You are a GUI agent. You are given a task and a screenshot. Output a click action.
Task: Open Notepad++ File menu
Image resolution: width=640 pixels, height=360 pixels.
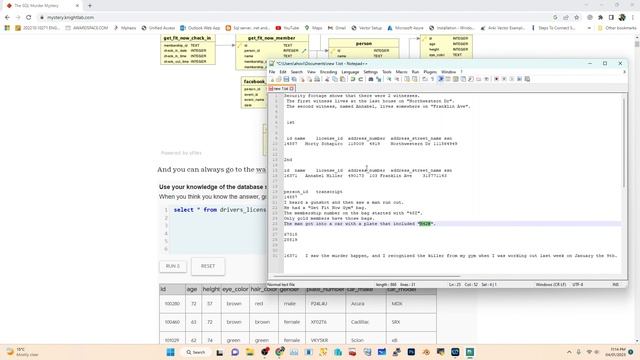[272, 72]
